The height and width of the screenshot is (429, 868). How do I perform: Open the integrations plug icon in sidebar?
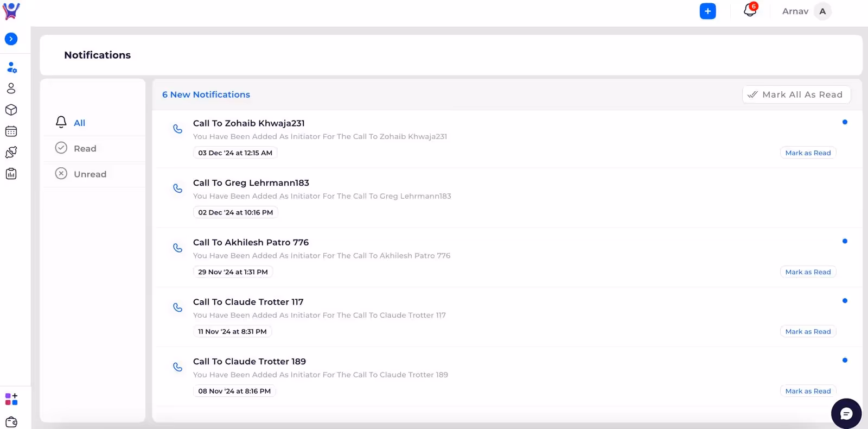[11, 153]
